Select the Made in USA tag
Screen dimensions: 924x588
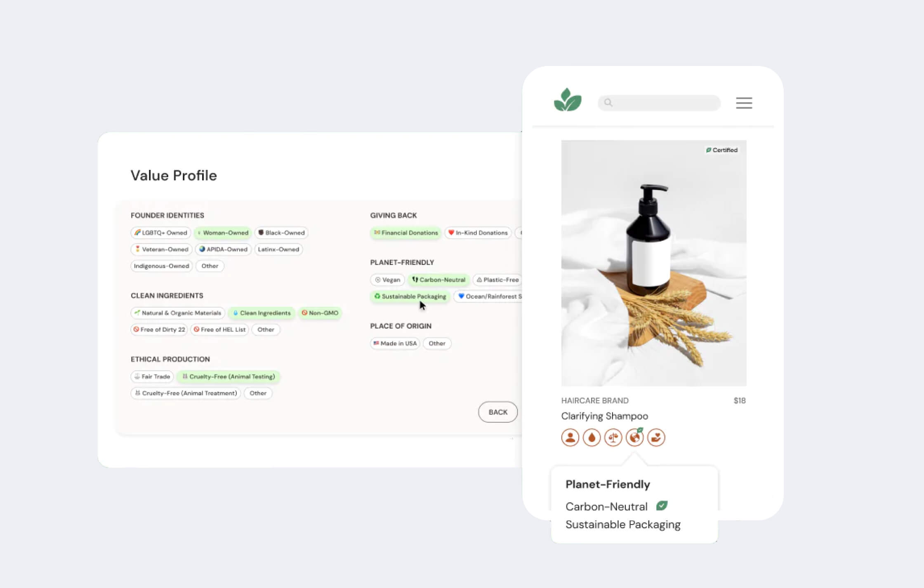pyautogui.click(x=395, y=343)
